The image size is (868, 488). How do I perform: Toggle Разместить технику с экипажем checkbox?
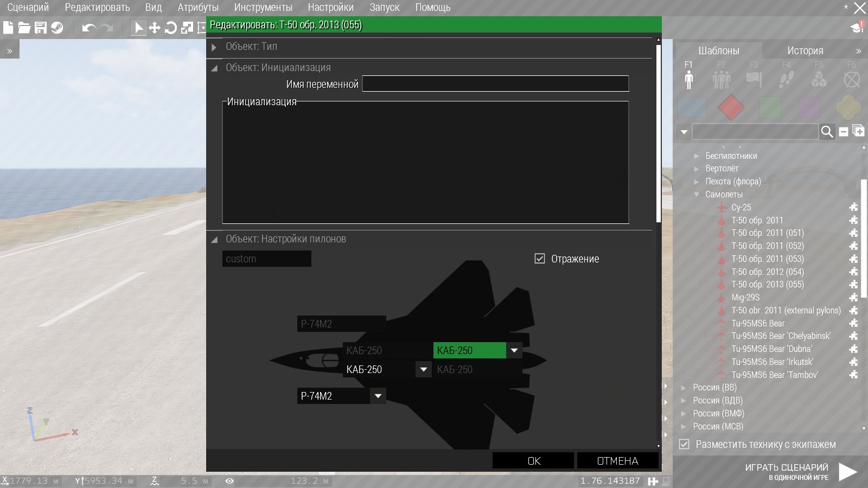[685, 444]
